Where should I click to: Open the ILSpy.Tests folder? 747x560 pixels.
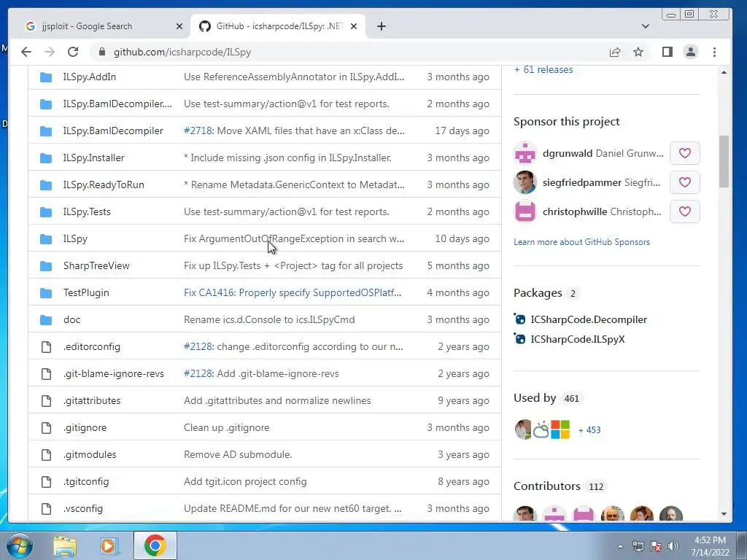pyautogui.click(x=87, y=211)
